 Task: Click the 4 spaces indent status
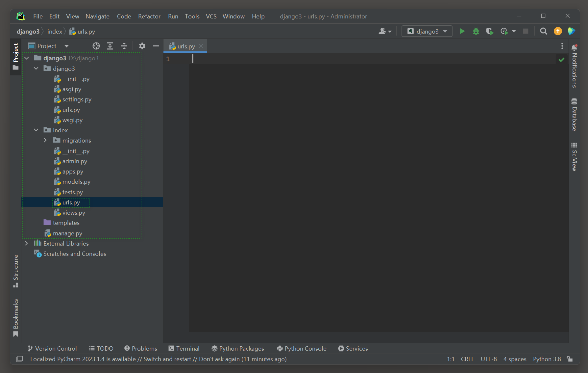click(515, 359)
